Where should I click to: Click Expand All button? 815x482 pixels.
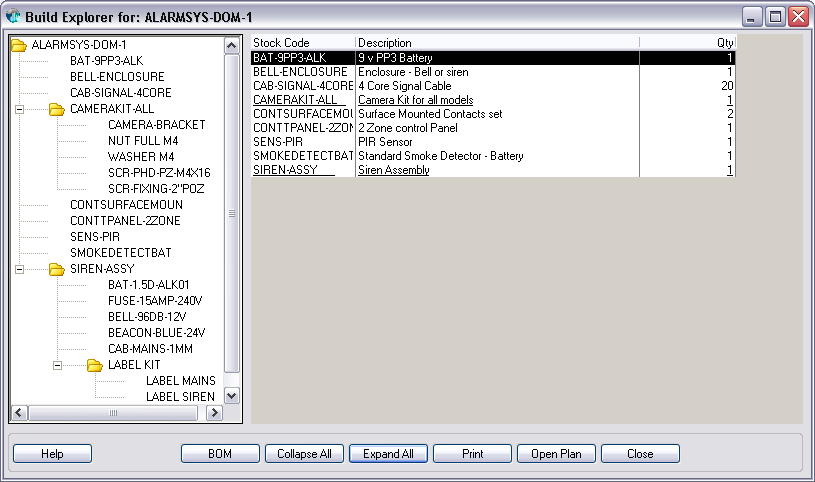tap(388, 454)
